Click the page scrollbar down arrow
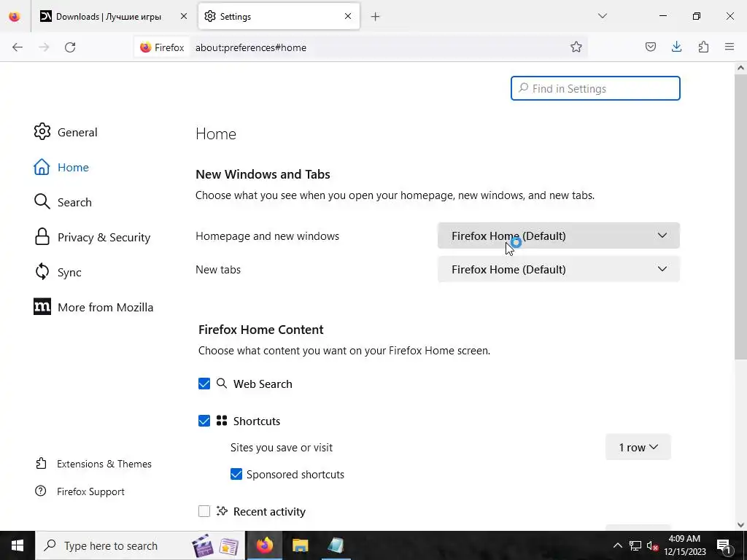The image size is (747, 560). (x=741, y=525)
